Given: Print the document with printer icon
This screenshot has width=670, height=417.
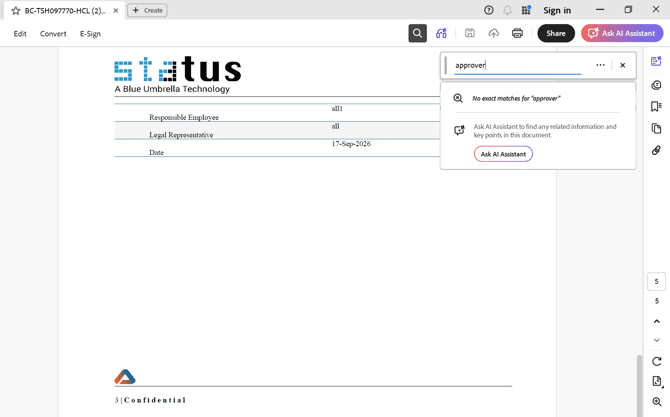Looking at the screenshot, I should coord(517,33).
